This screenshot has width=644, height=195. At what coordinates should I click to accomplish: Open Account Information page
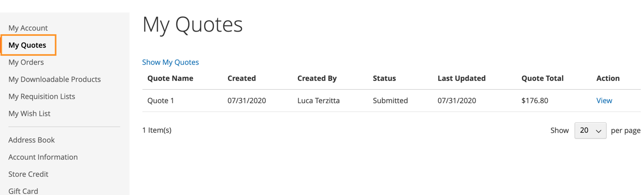coord(43,157)
